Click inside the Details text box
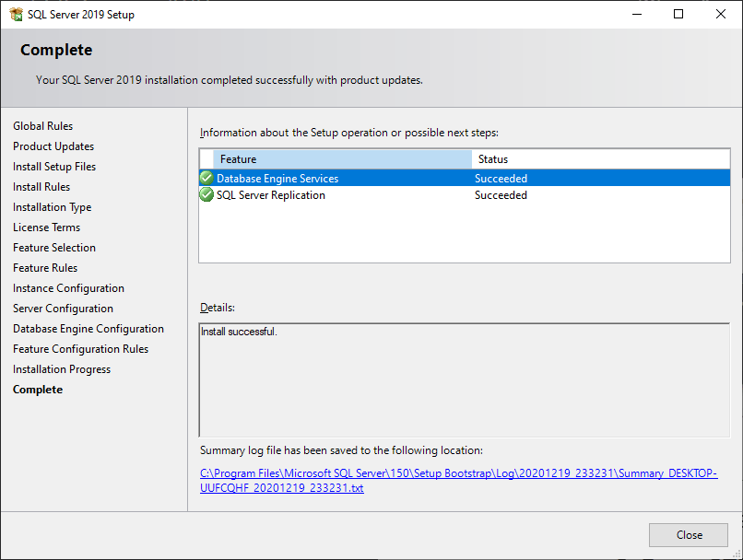Viewport: 743px width, 560px height. (464, 379)
